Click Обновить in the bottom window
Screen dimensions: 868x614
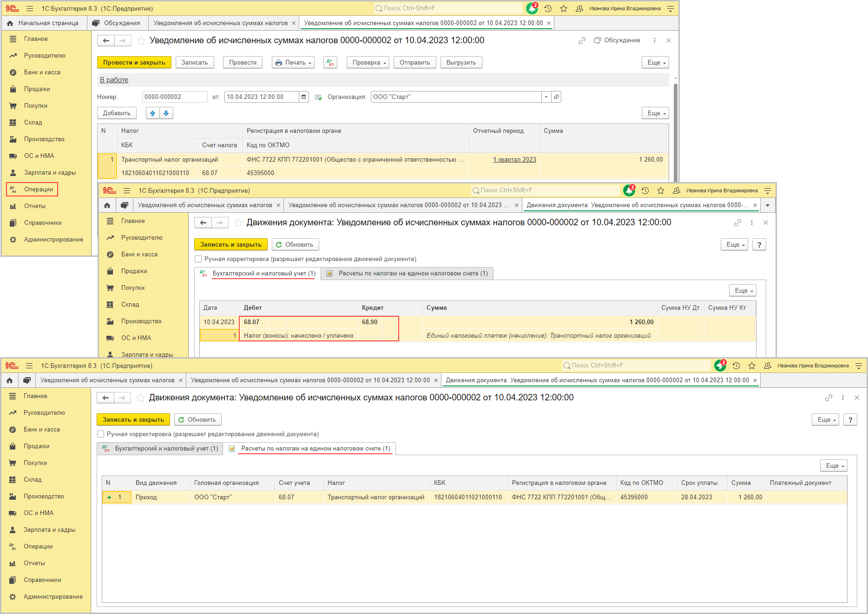pos(198,420)
